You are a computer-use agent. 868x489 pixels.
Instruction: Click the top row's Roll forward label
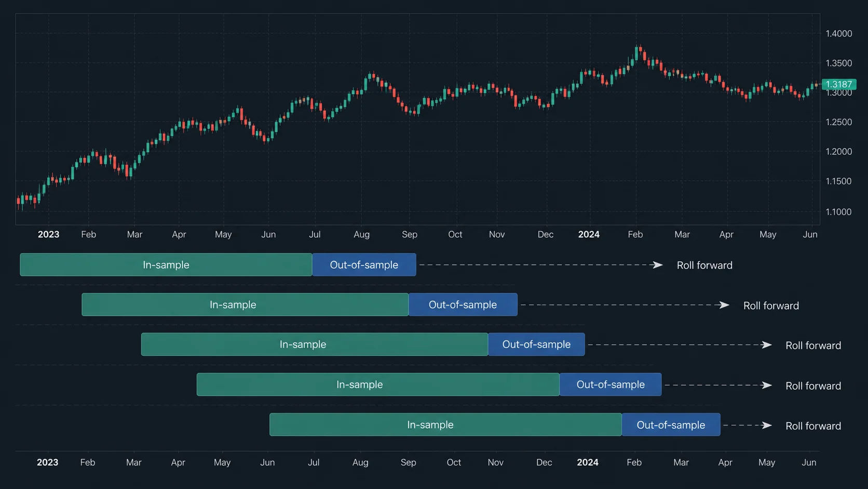[x=704, y=266]
